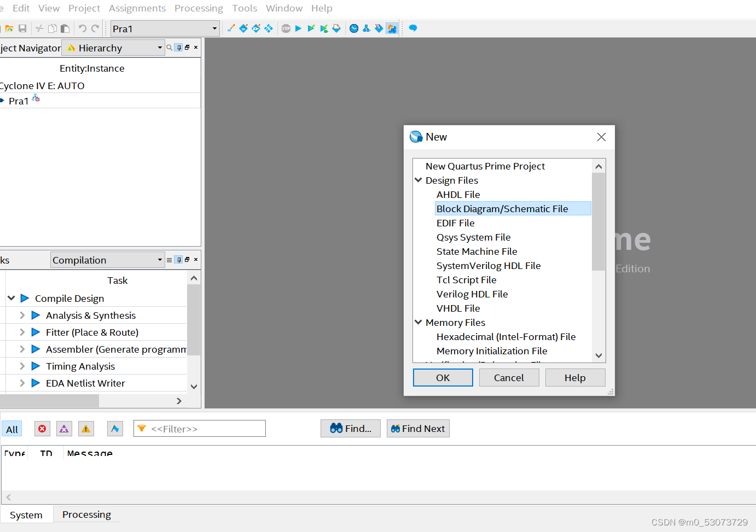Start Compilation with the blue play icon
The image size is (756, 532).
[298, 28]
